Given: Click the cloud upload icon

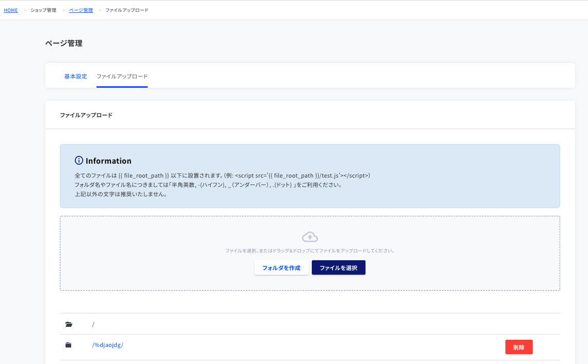Looking at the screenshot, I should coord(310,237).
